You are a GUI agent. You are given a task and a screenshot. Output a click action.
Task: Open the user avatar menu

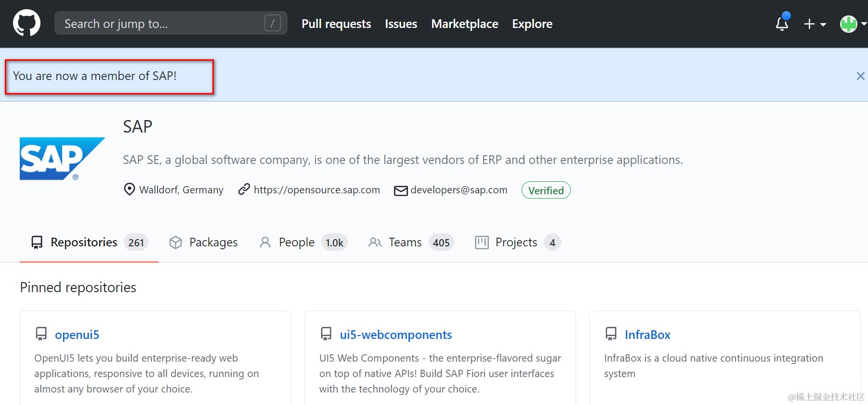pyautogui.click(x=852, y=24)
